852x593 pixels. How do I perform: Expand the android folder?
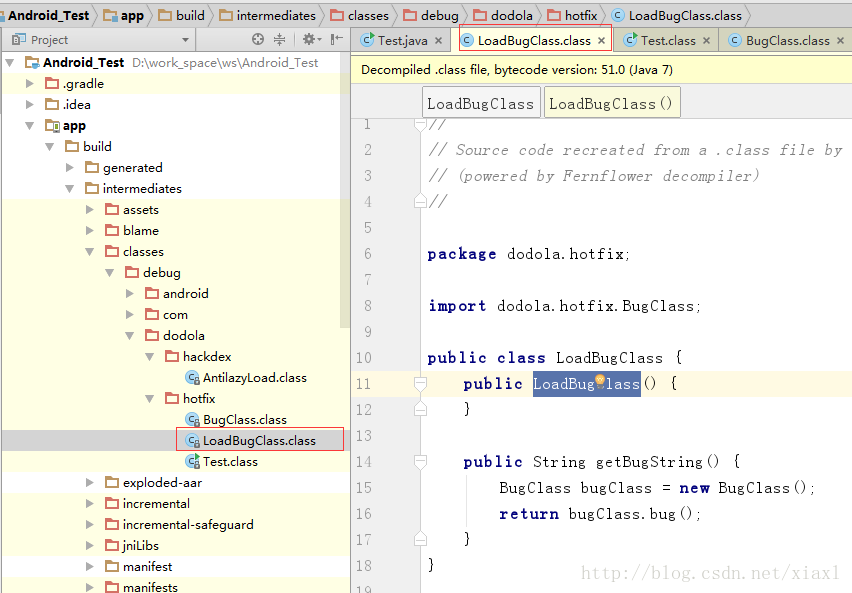130,294
